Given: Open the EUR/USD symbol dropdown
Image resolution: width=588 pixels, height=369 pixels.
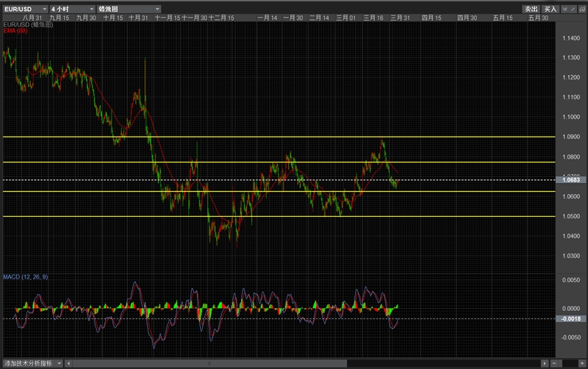Looking at the screenshot, I should pos(25,9).
